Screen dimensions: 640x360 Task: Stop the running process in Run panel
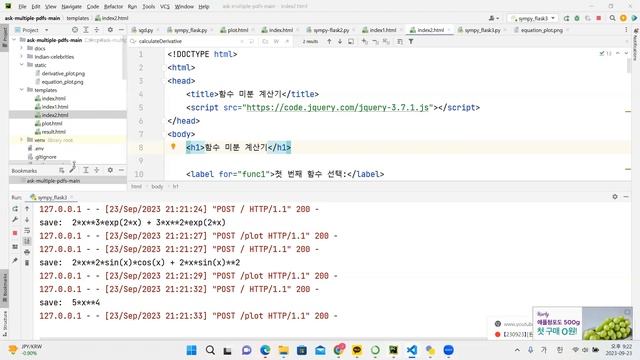[15, 233]
